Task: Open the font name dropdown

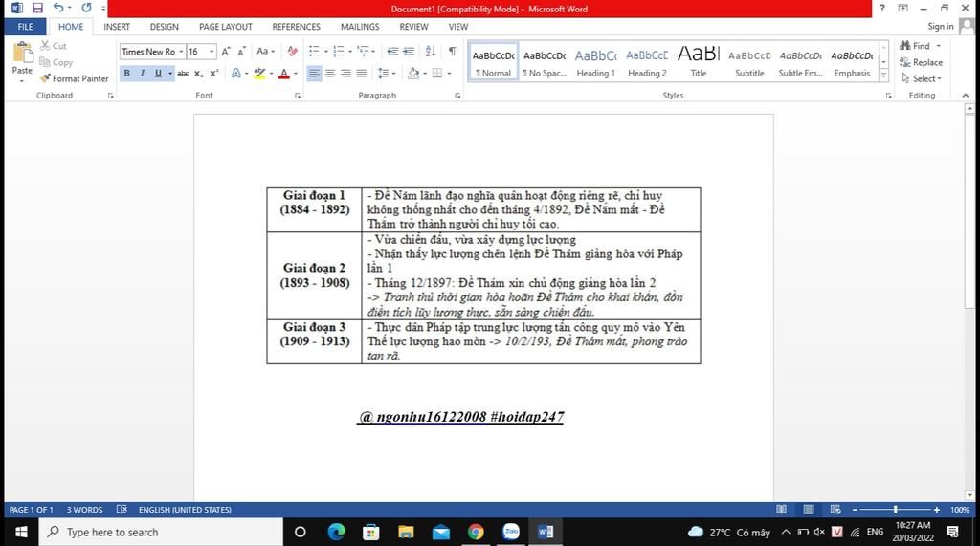Action: pyautogui.click(x=181, y=52)
